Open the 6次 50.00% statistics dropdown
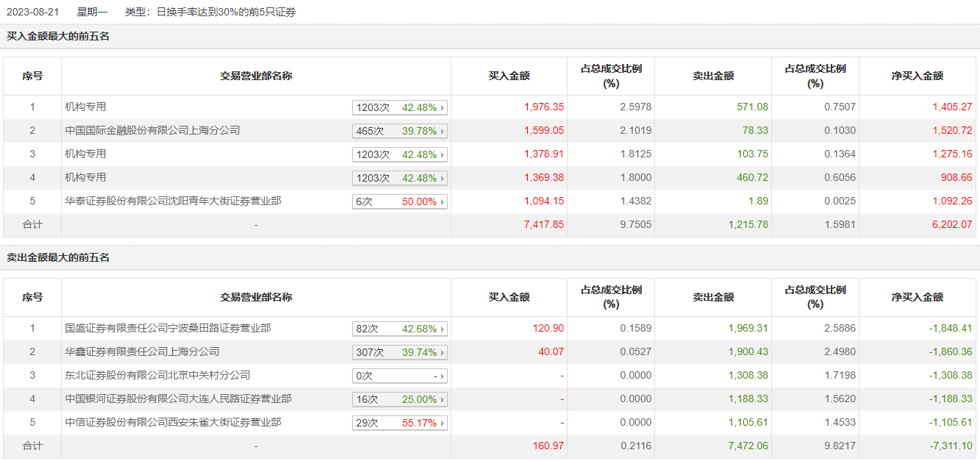The image size is (980, 461). [443, 202]
